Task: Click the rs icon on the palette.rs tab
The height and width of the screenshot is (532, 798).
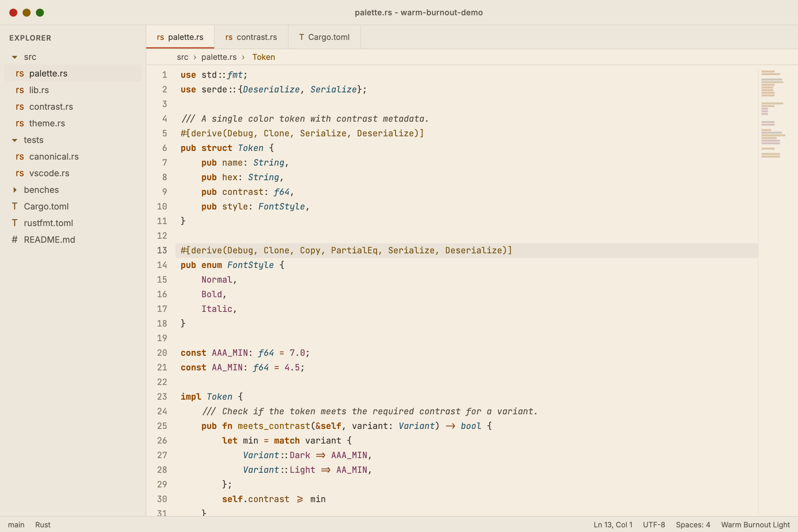Action: (161, 37)
